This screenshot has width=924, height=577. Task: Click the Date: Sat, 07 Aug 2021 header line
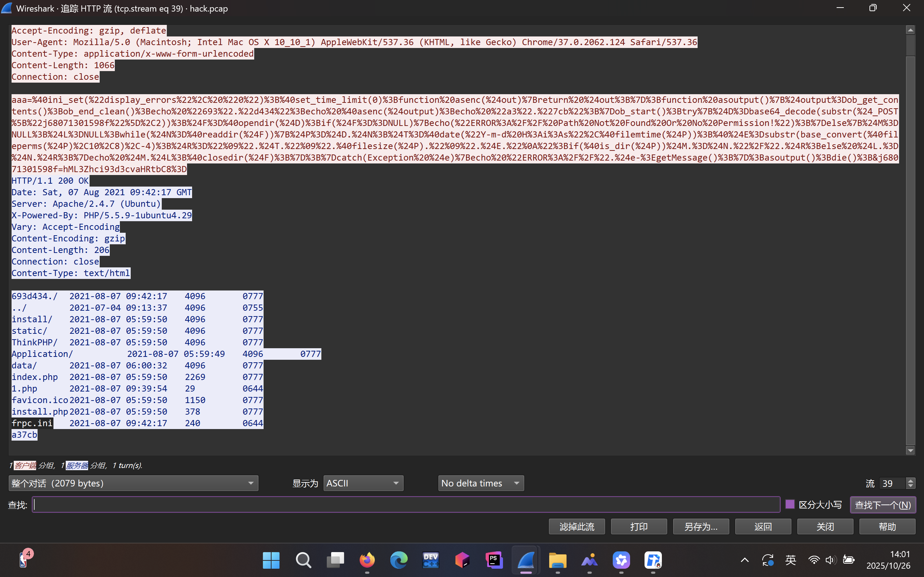click(101, 192)
